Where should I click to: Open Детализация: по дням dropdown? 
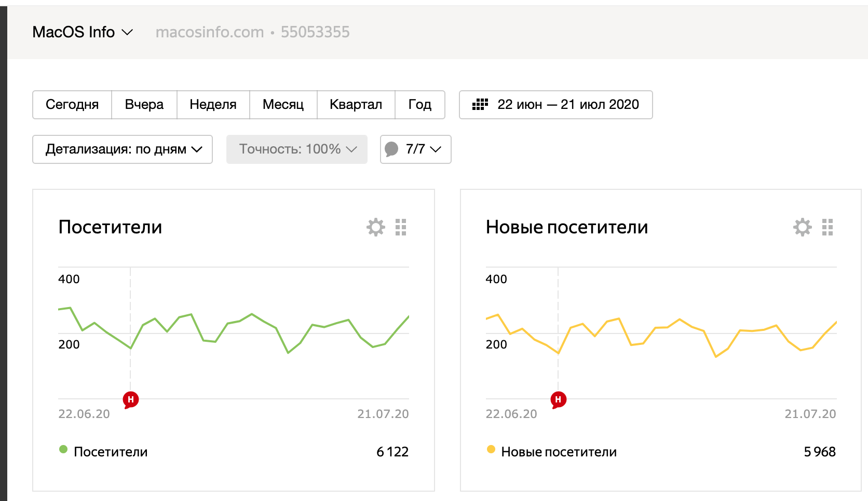coord(123,149)
